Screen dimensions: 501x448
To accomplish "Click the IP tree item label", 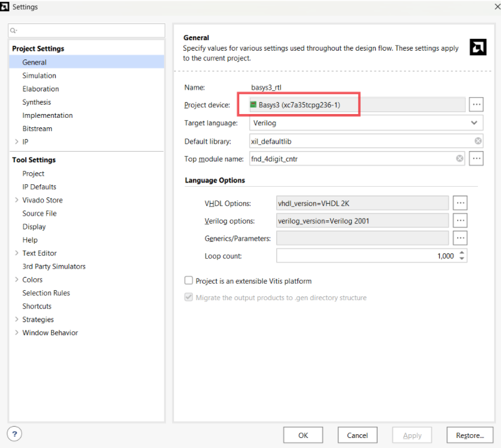I will [x=25, y=142].
